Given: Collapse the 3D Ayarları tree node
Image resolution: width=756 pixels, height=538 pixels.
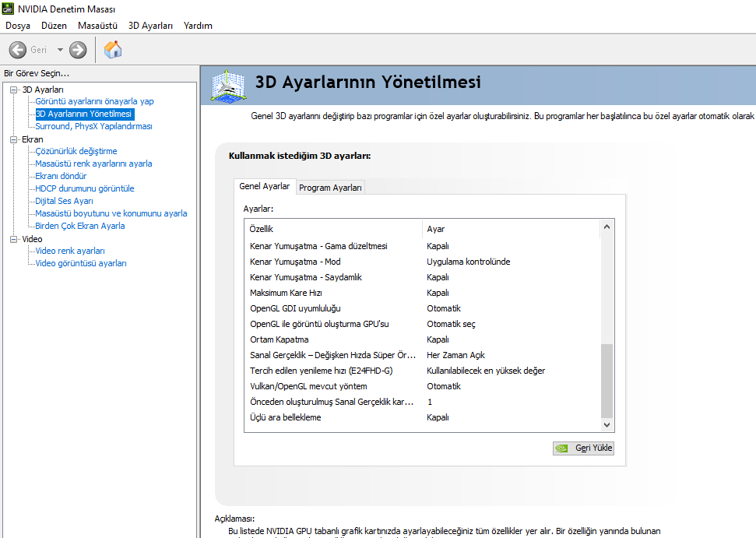Looking at the screenshot, I should (x=14, y=90).
